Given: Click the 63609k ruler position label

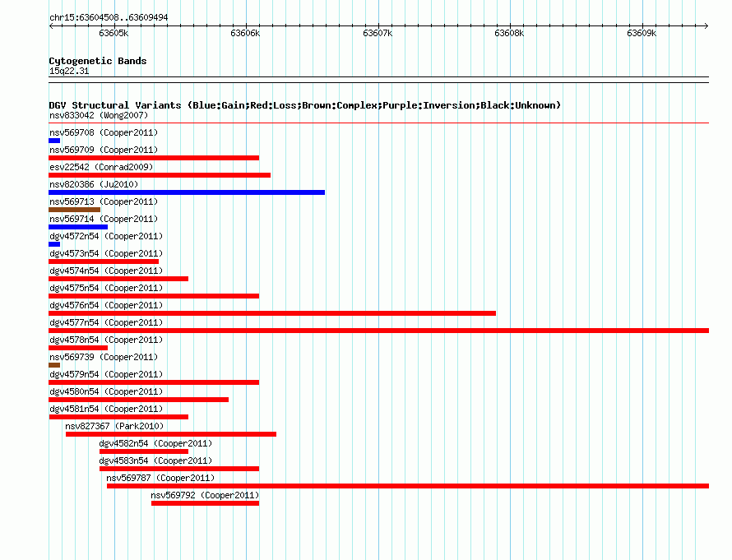Looking at the screenshot, I should point(642,33).
